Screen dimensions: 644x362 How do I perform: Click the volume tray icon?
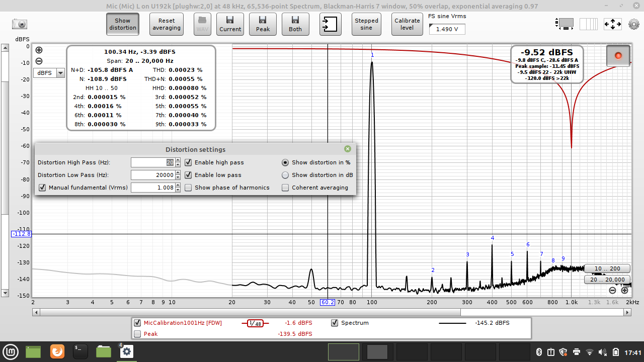tap(603, 352)
